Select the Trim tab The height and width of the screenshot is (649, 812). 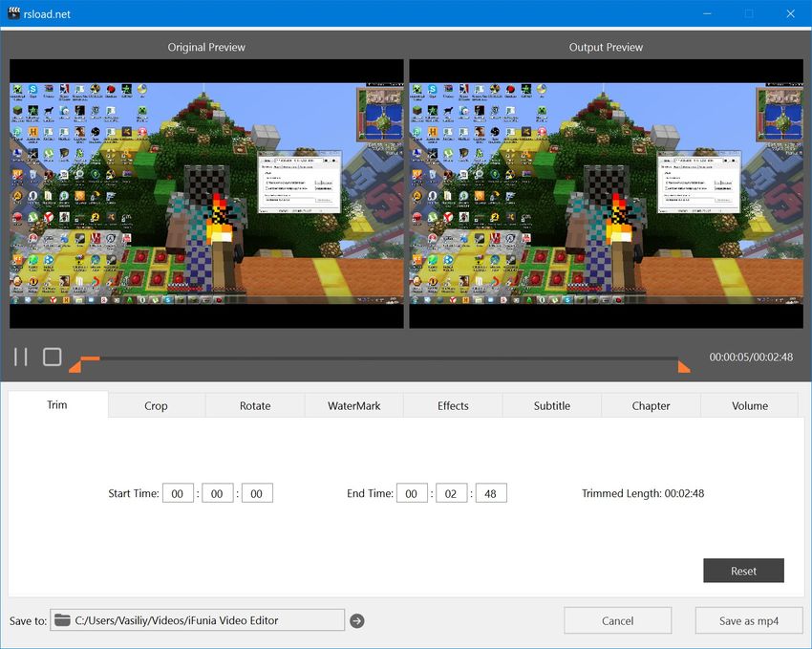point(56,404)
